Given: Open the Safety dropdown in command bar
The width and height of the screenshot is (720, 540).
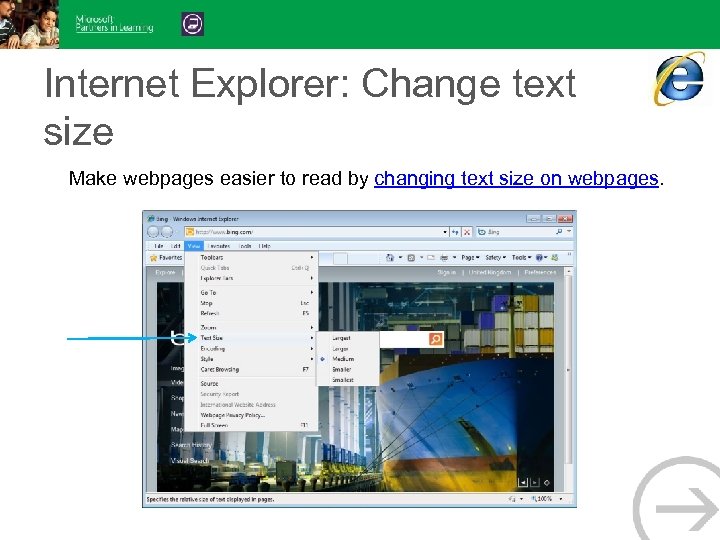Looking at the screenshot, I should (495, 258).
